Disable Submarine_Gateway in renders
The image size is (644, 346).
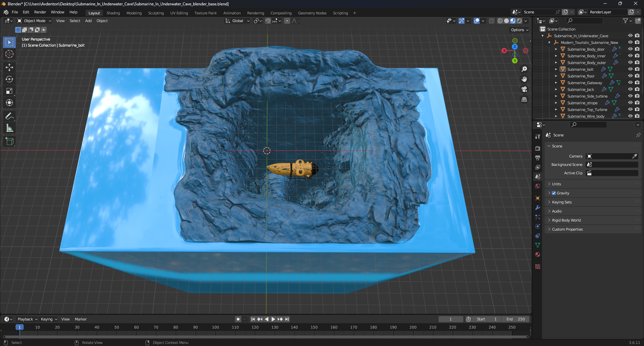click(x=637, y=82)
